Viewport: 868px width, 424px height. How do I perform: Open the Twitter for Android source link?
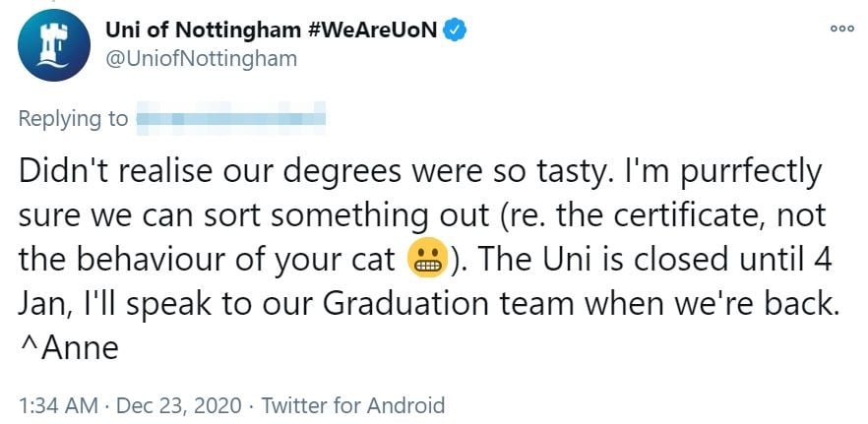357,404
